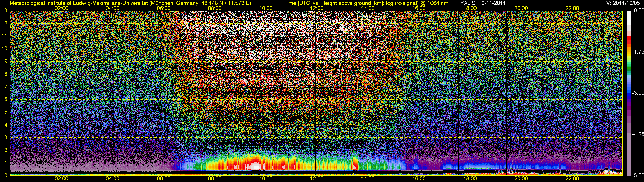Click the 12 km height axis label
Viewport: 644px width, 182px height.
coord(5,23)
